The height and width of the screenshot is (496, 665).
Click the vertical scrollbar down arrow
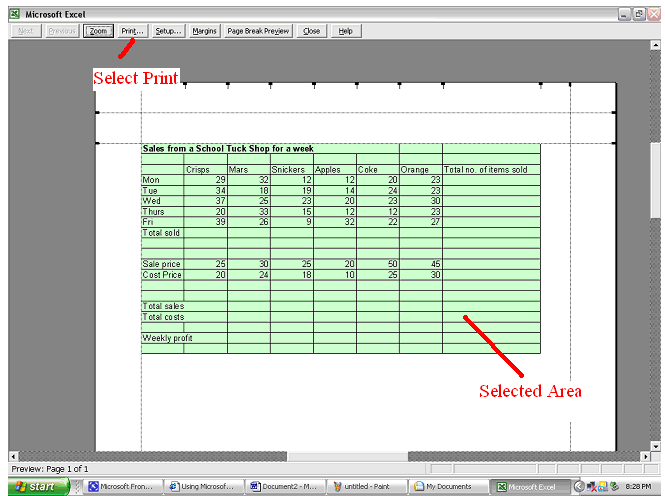(x=655, y=446)
